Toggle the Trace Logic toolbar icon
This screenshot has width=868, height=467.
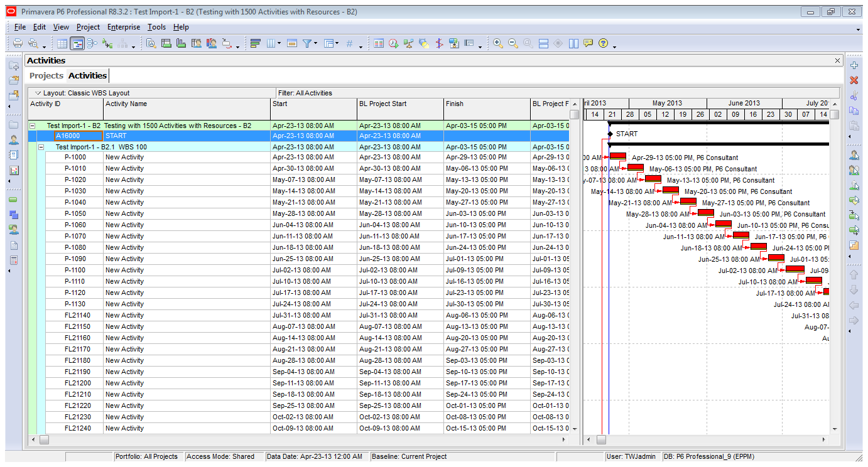[107, 43]
